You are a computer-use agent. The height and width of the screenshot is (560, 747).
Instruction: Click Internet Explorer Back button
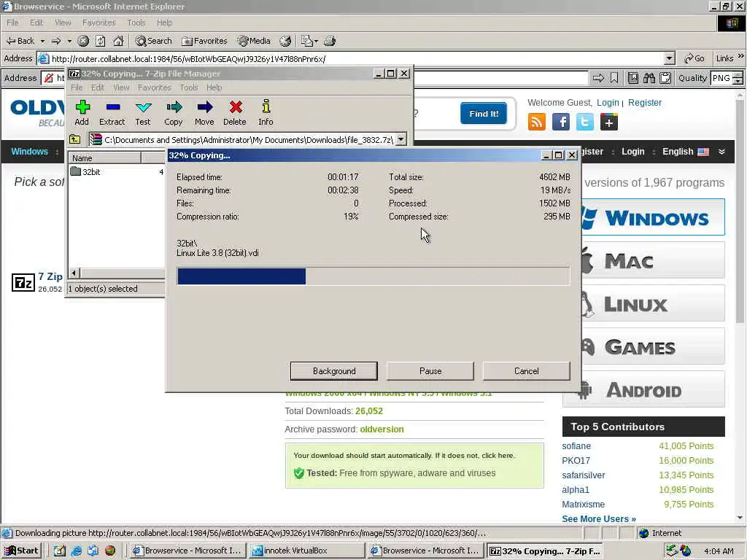coord(20,41)
